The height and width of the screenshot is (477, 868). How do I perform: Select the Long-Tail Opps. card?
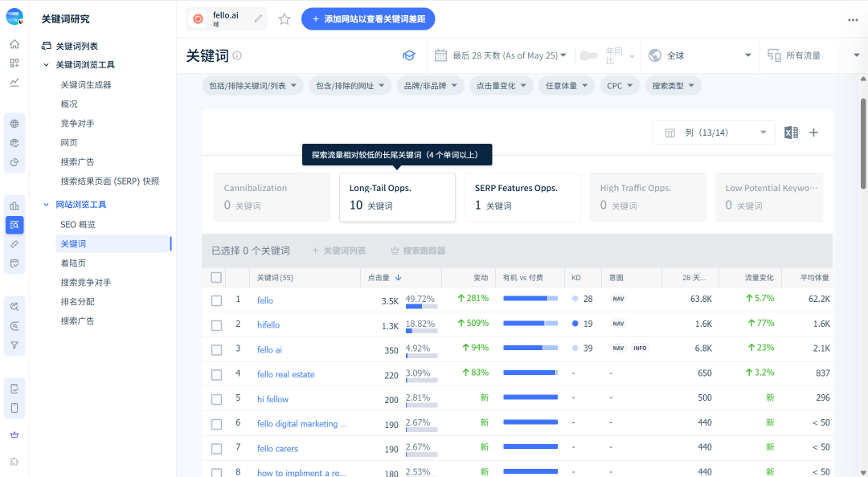[x=398, y=197]
